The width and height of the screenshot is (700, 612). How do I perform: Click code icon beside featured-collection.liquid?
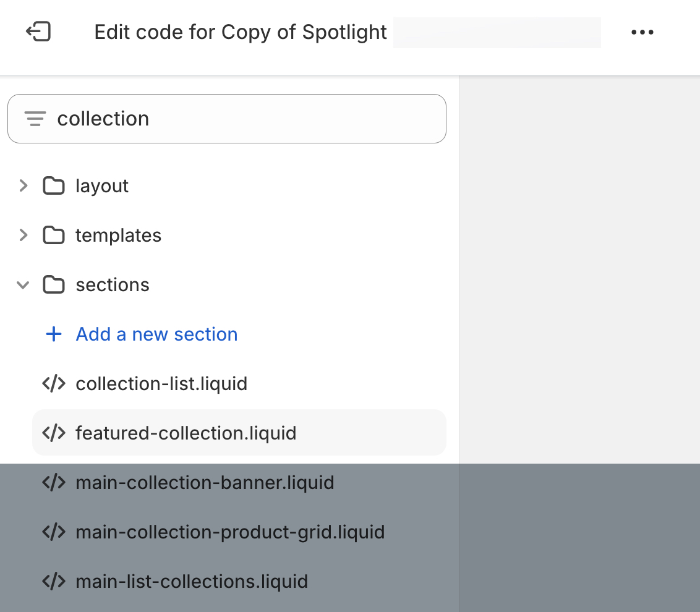tap(54, 433)
